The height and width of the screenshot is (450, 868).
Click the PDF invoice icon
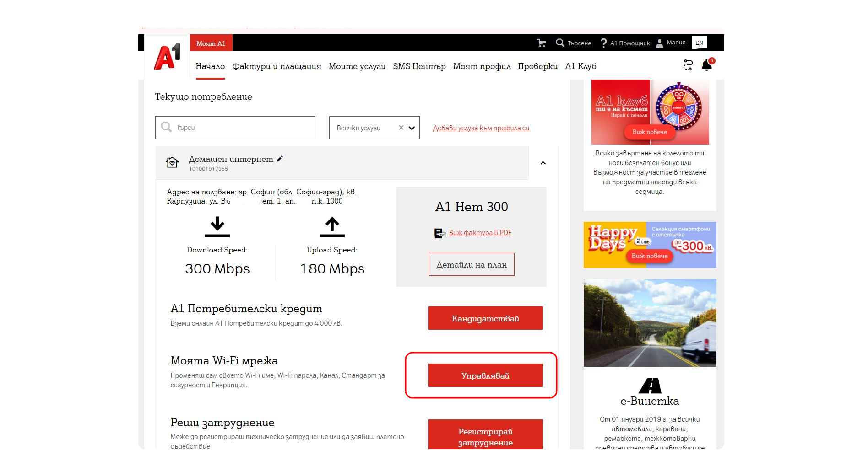[x=440, y=233]
